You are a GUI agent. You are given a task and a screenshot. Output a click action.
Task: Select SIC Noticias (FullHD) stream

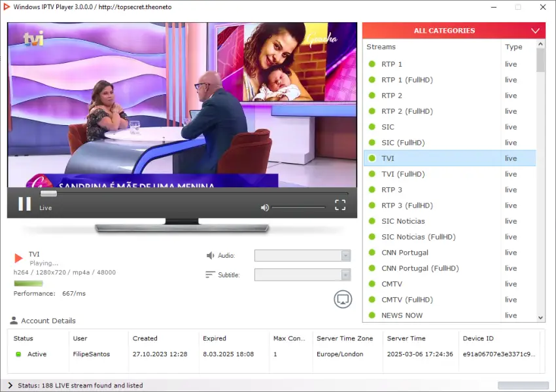pos(449,237)
